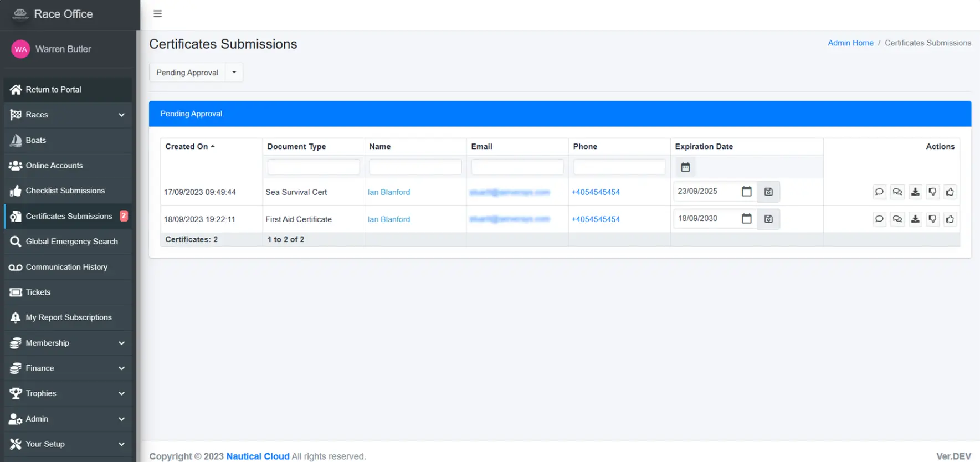Expand the Trophies menu chevron
This screenshot has width=980, height=462.
pos(121,393)
